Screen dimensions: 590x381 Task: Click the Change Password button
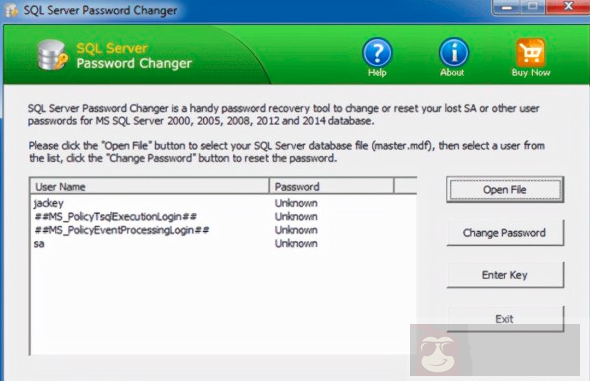tap(505, 233)
